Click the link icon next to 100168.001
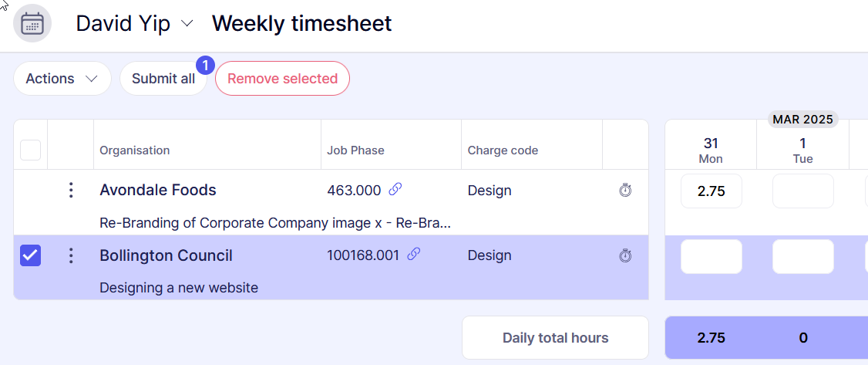 pyautogui.click(x=414, y=254)
